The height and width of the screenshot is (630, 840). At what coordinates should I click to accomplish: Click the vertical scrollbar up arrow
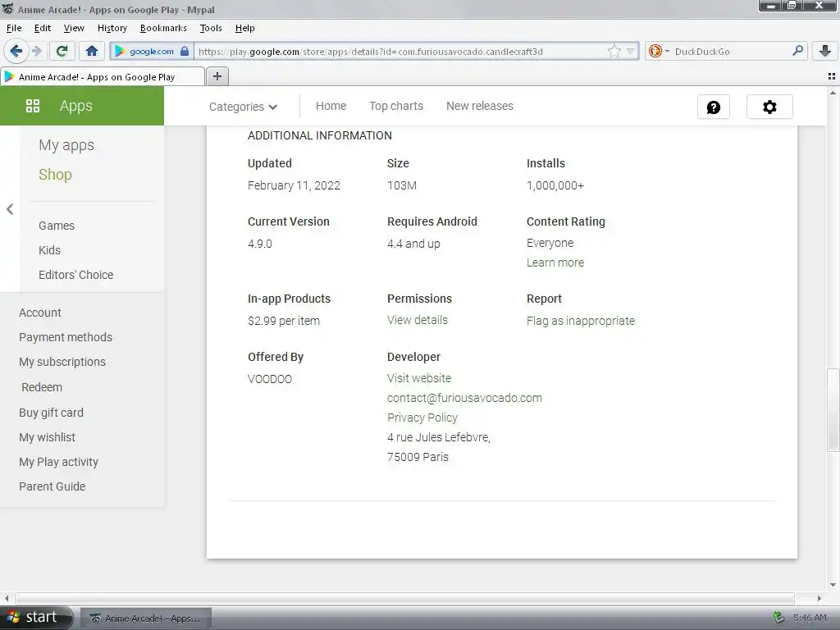[833, 94]
